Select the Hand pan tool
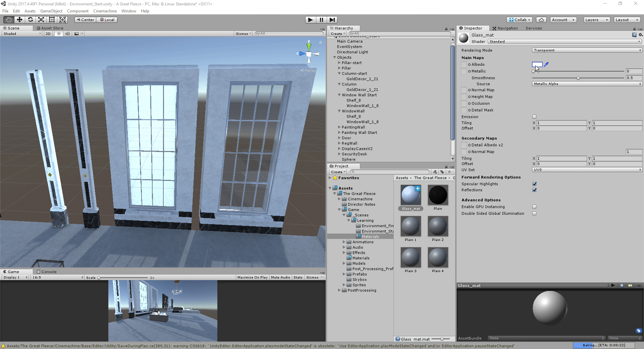 pyautogui.click(x=8, y=20)
